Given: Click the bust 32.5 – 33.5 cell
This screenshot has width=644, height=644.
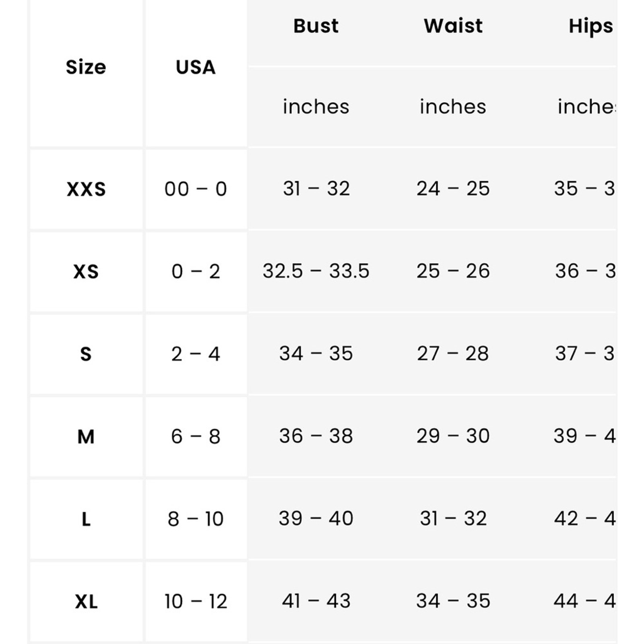Looking at the screenshot, I should [316, 271].
